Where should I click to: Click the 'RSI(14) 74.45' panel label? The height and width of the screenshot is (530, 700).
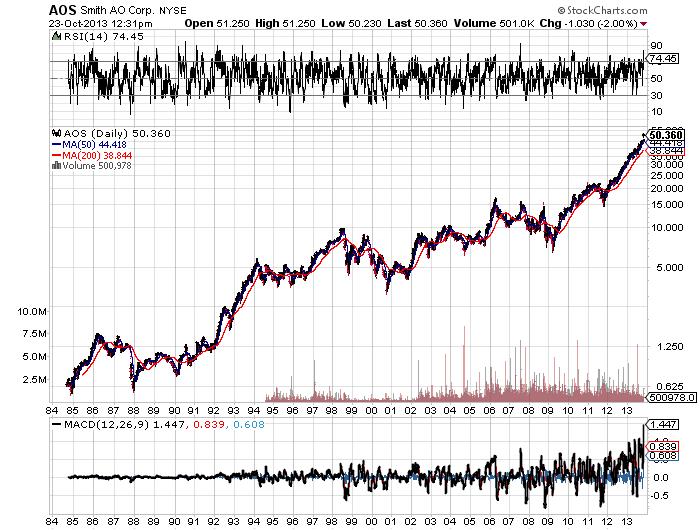(x=104, y=36)
